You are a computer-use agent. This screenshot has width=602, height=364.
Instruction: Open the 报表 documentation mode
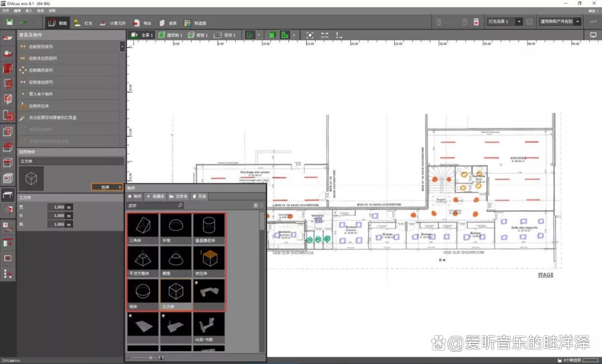pos(168,23)
